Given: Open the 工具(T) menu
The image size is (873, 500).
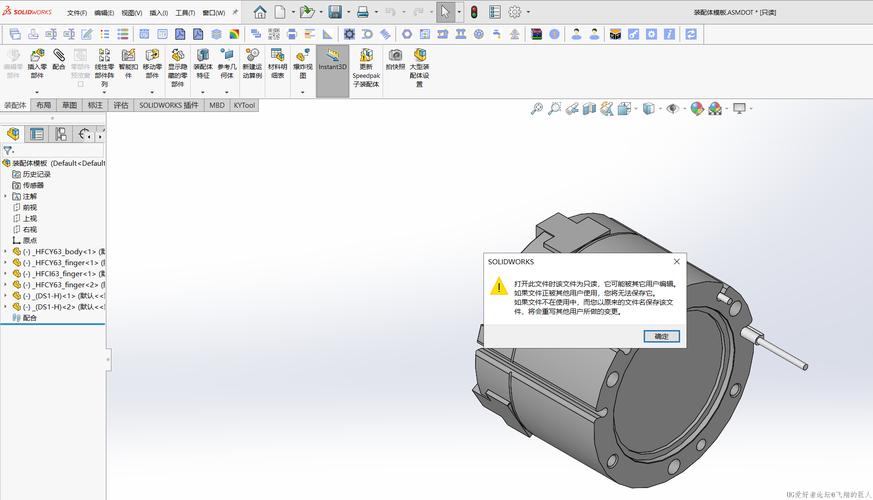Looking at the screenshot, I should (185, 12).
